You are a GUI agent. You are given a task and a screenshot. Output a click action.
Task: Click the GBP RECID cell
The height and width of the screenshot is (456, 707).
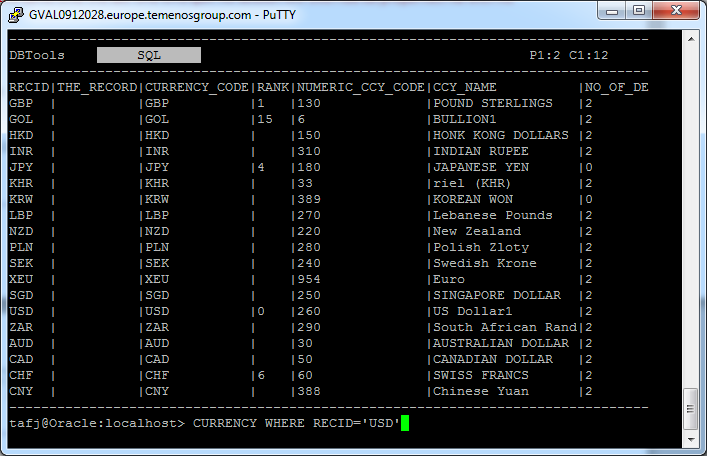[21, 103]
